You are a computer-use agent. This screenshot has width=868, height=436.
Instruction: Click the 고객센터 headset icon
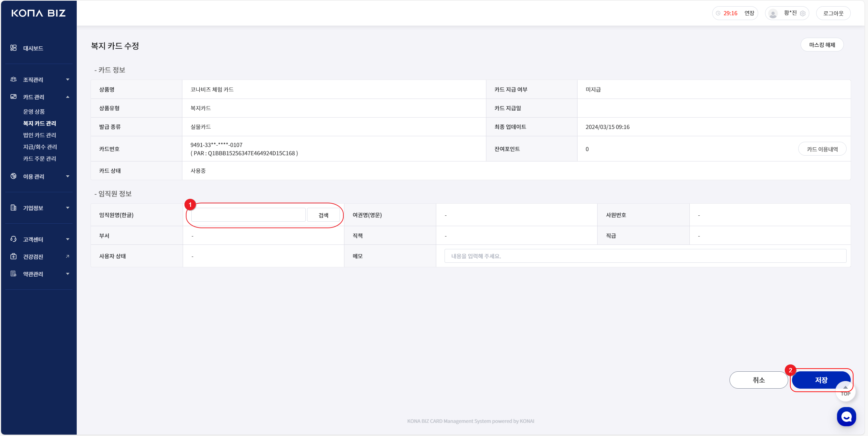(13, 239)
